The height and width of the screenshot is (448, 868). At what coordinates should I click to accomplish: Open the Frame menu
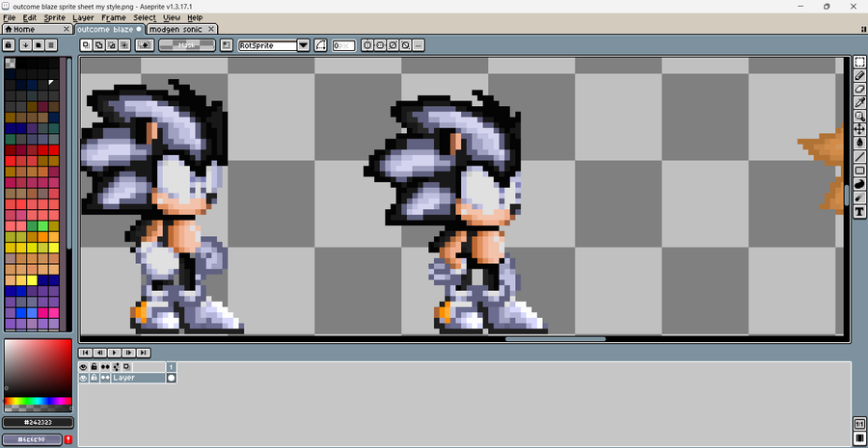pyautogui.click(x=114, y=17)
